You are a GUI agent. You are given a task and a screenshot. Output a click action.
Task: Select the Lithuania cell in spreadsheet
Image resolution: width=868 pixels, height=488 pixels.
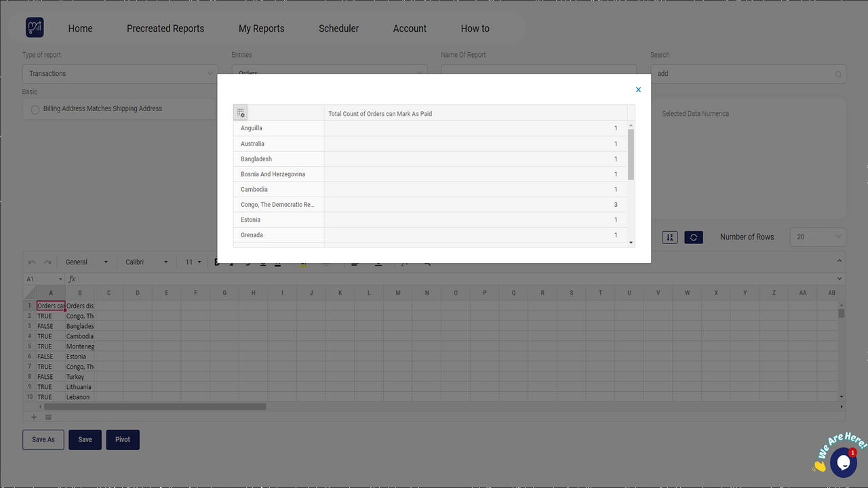80,387
